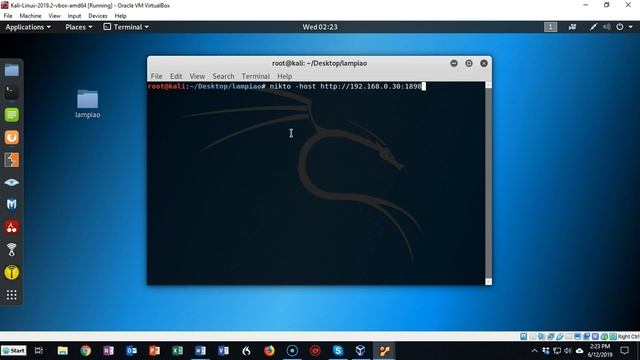Open VirtualBox Devices menu

[98, 16]
